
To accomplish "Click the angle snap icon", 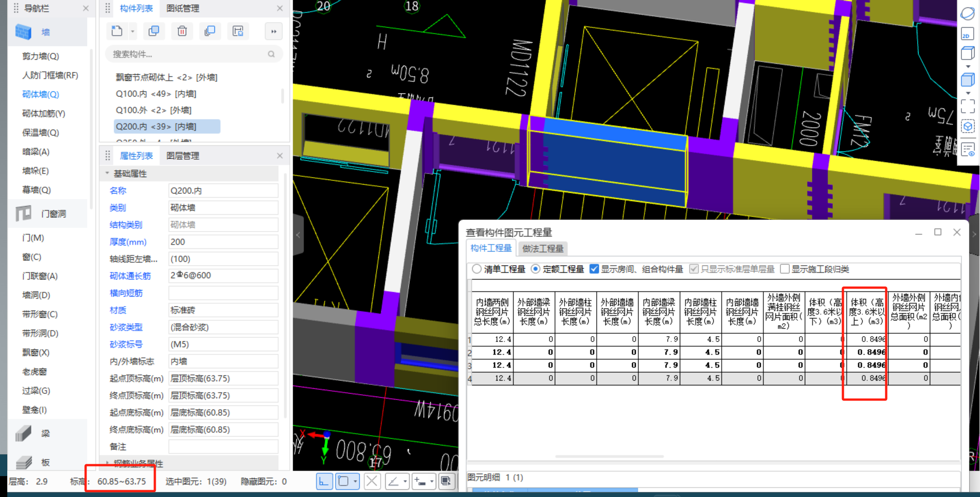I will (x=393, y=481).
